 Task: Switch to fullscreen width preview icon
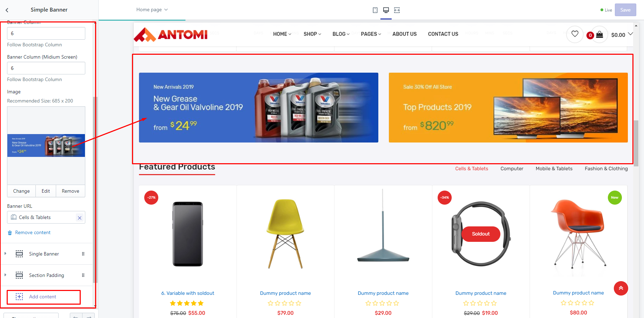click(397, 10)
